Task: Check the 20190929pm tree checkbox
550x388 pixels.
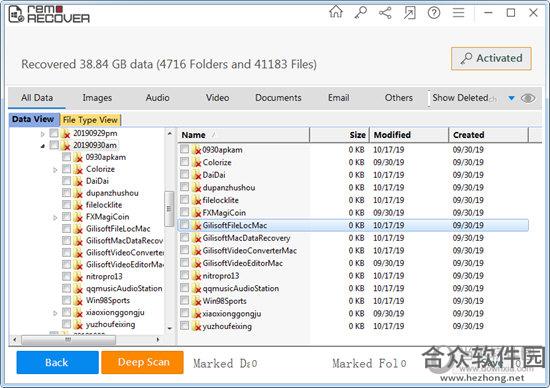Action: pyautogui.click(x=54, y=133)
